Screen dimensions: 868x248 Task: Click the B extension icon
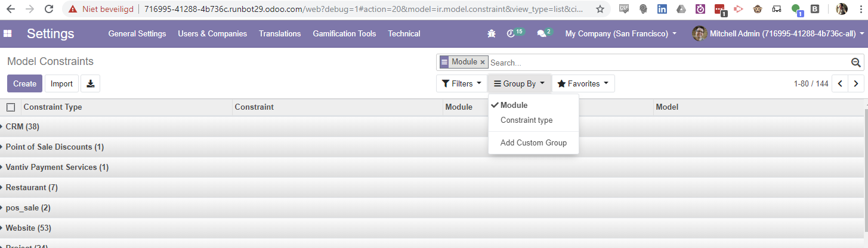pos(815,9)
